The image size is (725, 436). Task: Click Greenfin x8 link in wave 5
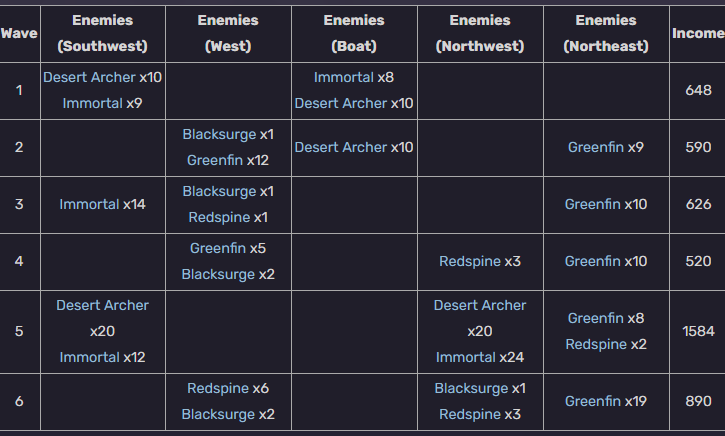tap(596, 319)
